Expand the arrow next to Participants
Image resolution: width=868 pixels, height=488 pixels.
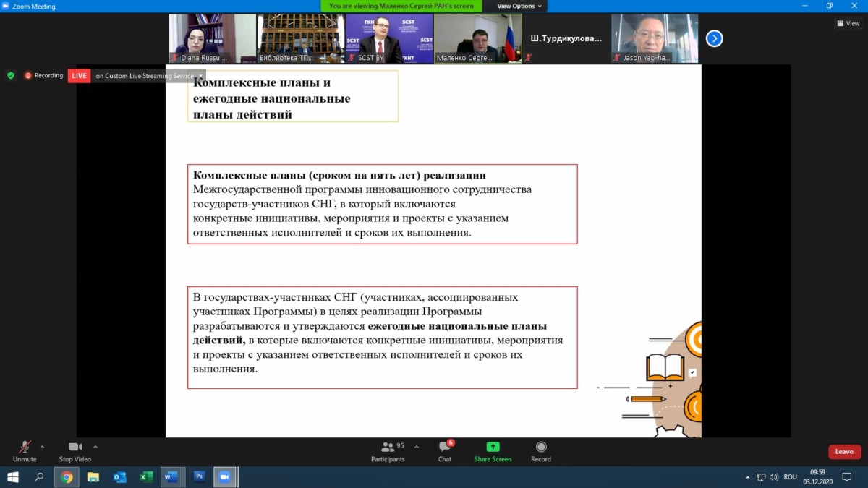point(416,447)
